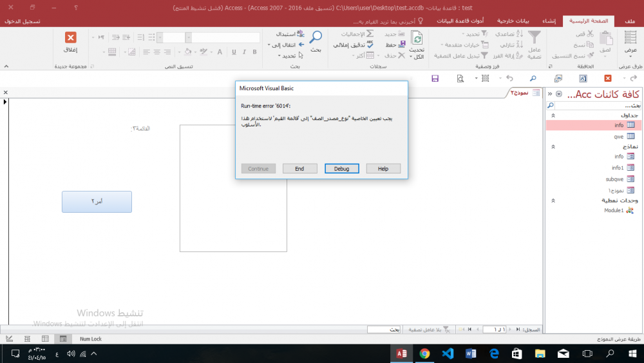Click the purple save icon in quick access toolbar

435,79
